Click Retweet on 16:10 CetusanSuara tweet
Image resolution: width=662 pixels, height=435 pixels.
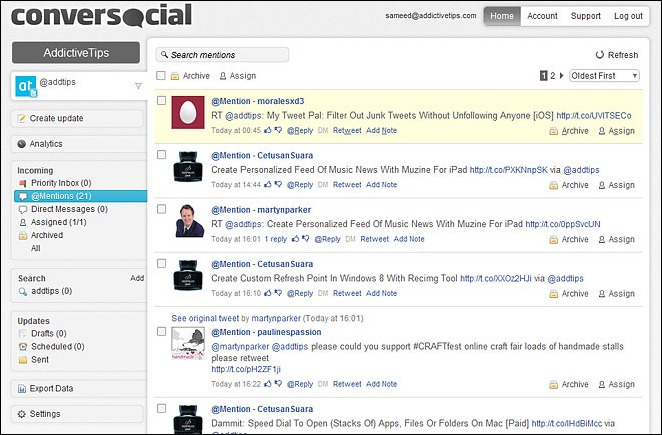(347, 293)
